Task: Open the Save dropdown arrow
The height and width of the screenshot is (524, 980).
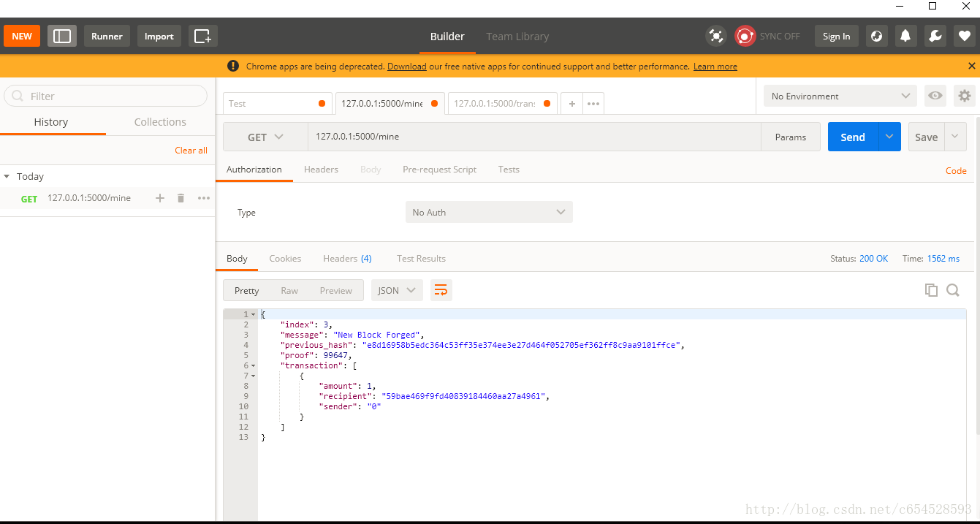Action: point(955,137)
